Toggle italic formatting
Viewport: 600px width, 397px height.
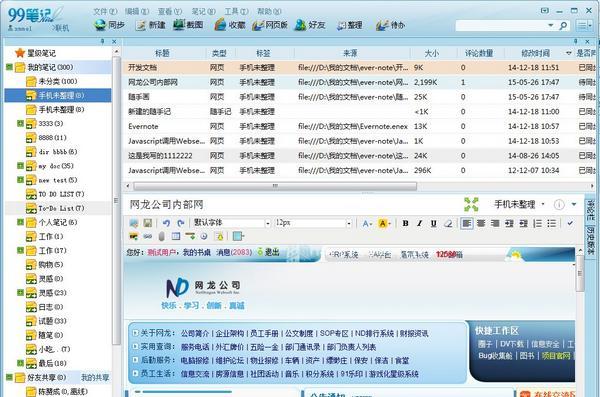pyautogui.click(x=420, y=223)
